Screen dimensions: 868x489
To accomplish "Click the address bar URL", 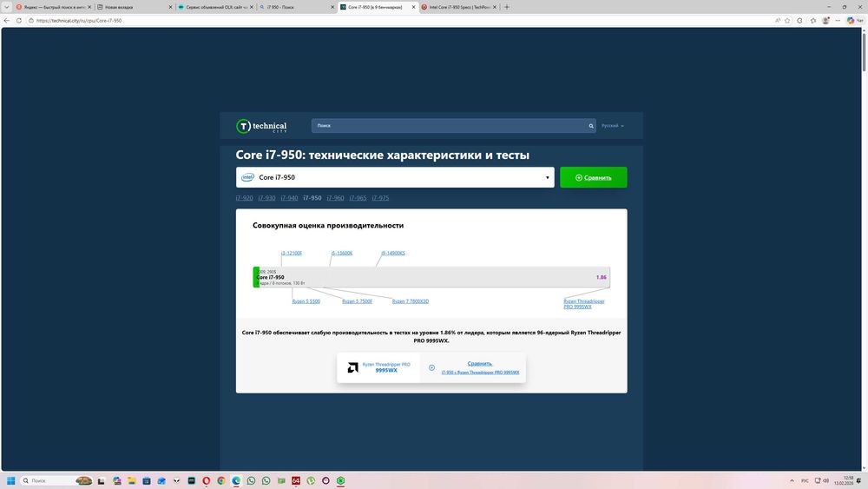I will 79,21.
